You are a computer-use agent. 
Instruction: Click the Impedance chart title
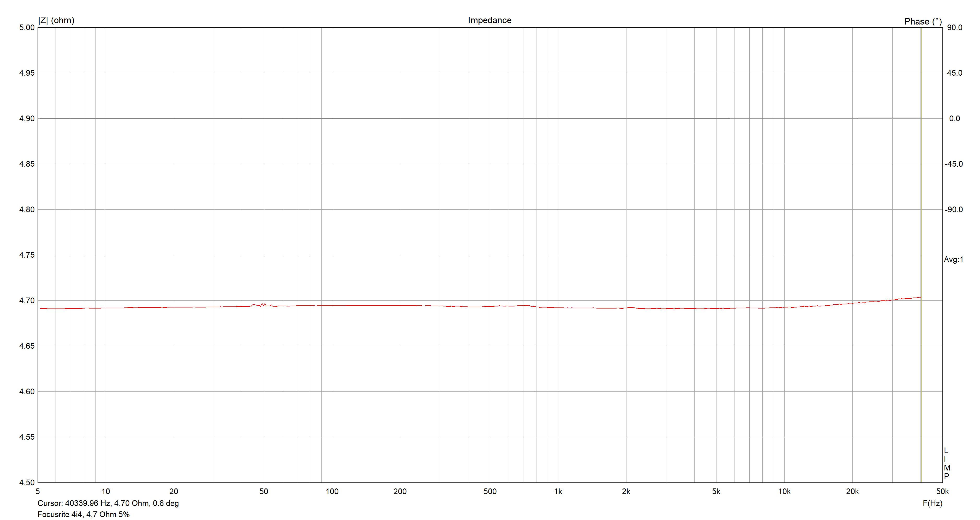point(489,20)
